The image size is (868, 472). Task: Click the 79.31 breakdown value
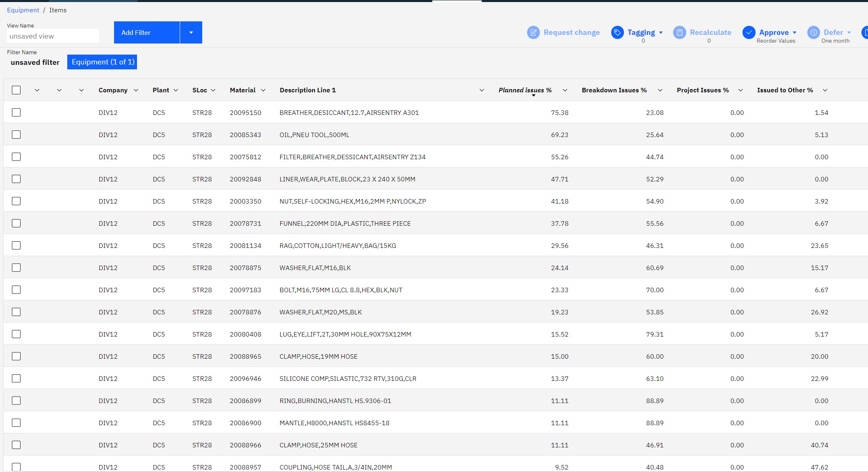click(655, 334)
